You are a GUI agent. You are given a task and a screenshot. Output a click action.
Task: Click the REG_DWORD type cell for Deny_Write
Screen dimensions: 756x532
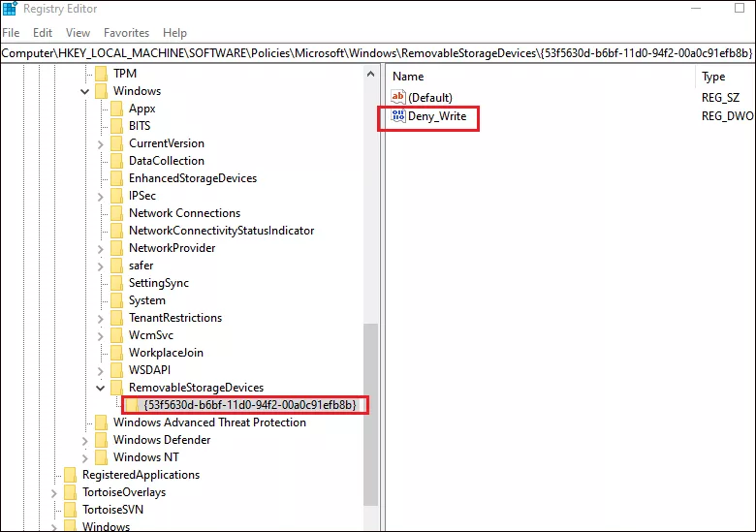click(x=728, y=116)
